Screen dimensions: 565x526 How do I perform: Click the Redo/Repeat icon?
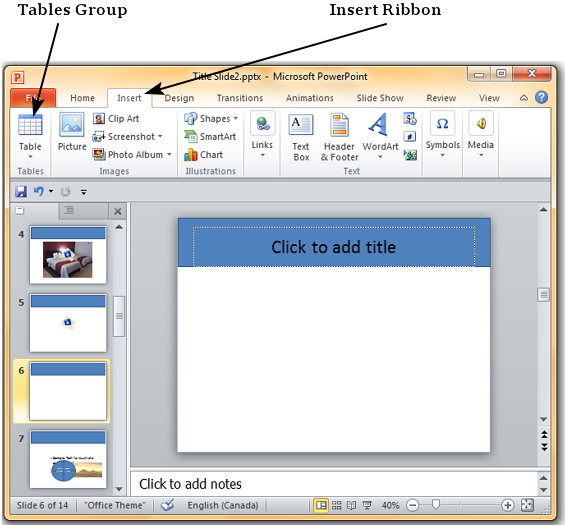point(65,191)
